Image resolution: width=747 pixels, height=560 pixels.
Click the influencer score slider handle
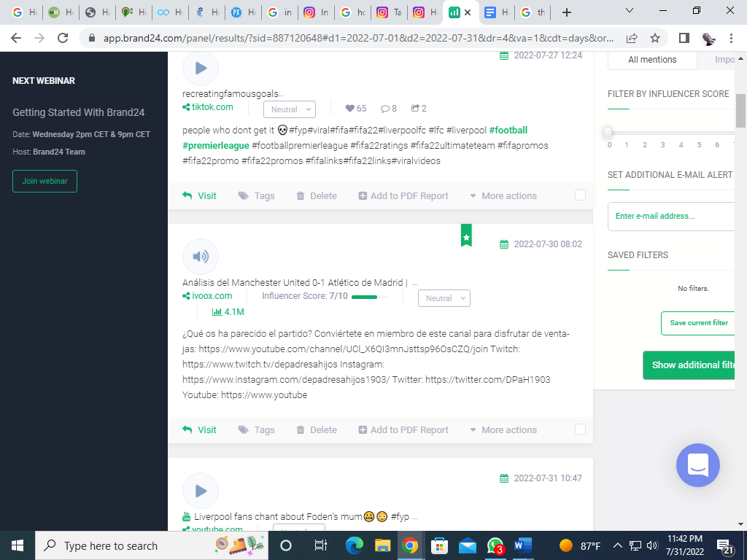point(608,132)
